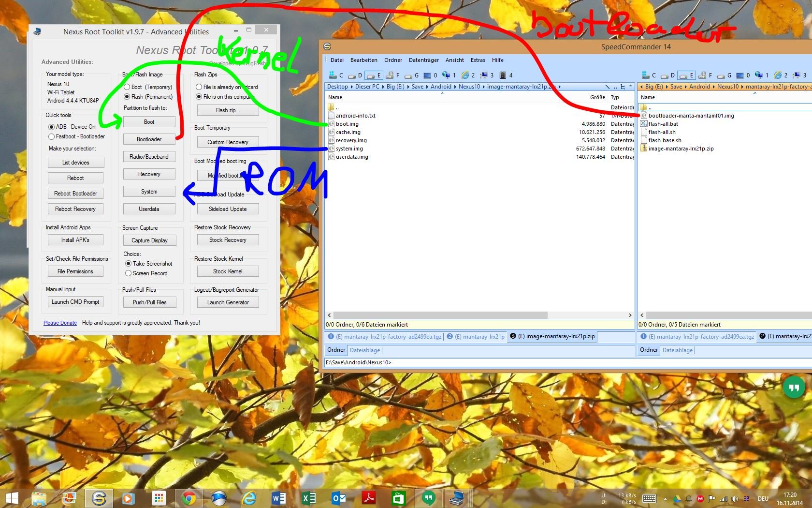Open Adobe Reader from taskbar

coord(369,498)
